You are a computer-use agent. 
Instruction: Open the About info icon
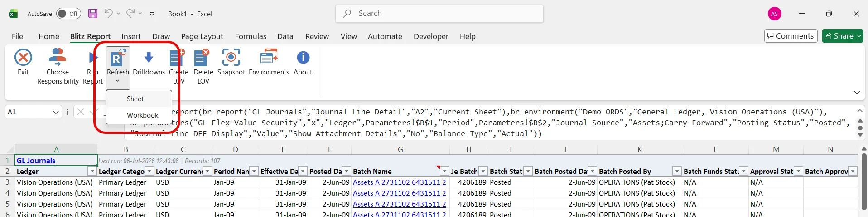pos(303,58)
